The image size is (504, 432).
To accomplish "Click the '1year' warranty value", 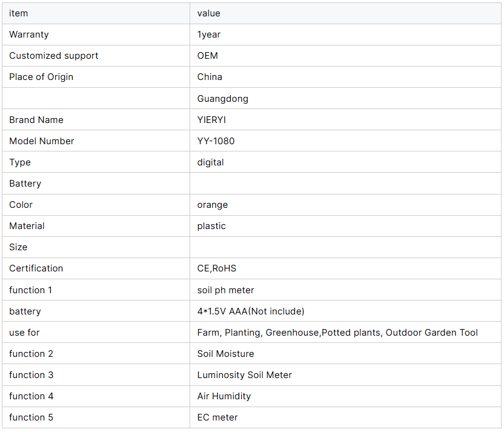I will click(208, 35).
